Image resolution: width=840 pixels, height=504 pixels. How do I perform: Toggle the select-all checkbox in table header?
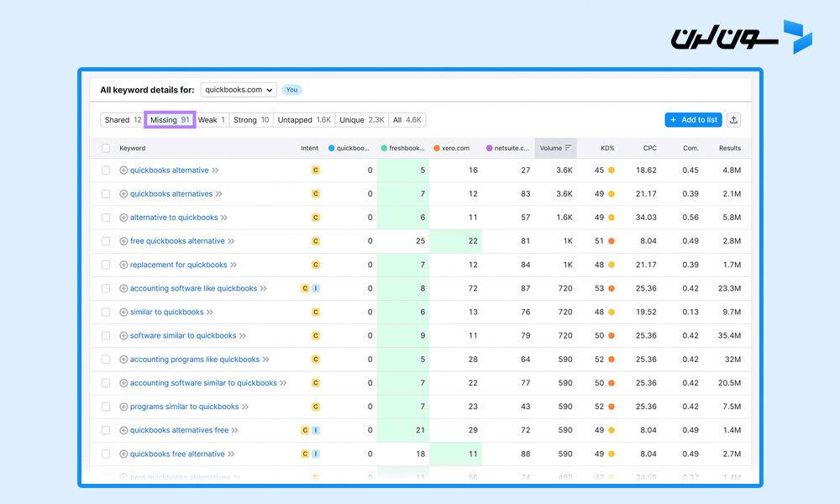click(x=106, y=148)
